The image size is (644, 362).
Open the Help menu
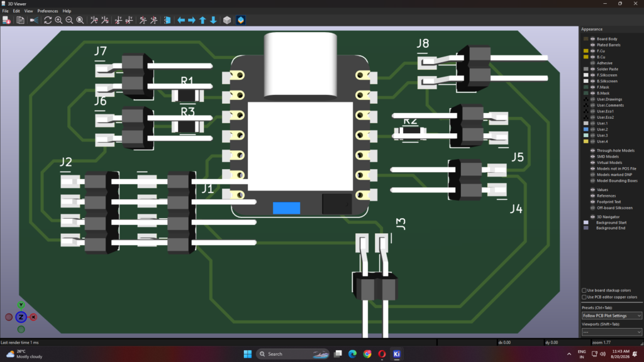(x=67, y=11)
